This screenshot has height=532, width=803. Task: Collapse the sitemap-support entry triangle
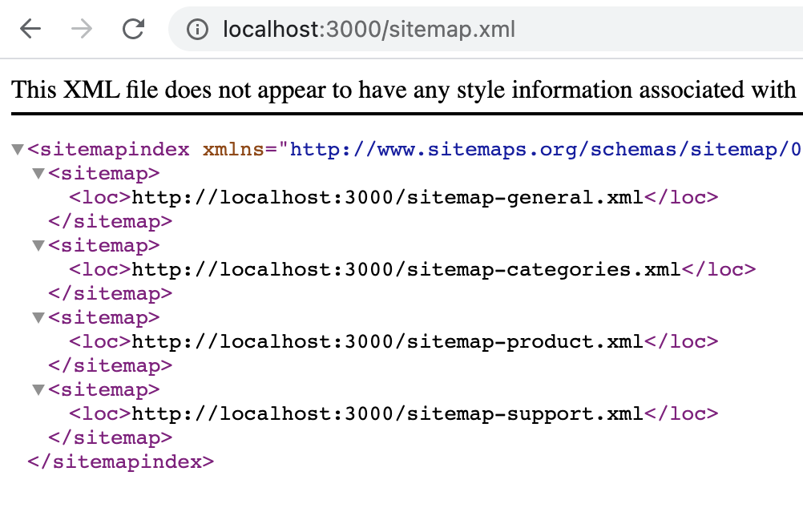pos(38,389)
